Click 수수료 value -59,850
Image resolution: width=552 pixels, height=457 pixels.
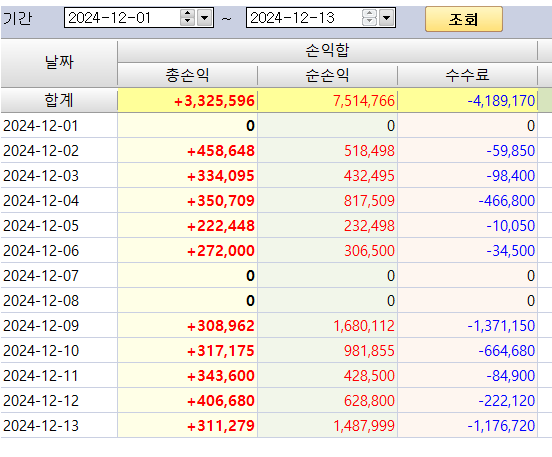tap(511, 151)
